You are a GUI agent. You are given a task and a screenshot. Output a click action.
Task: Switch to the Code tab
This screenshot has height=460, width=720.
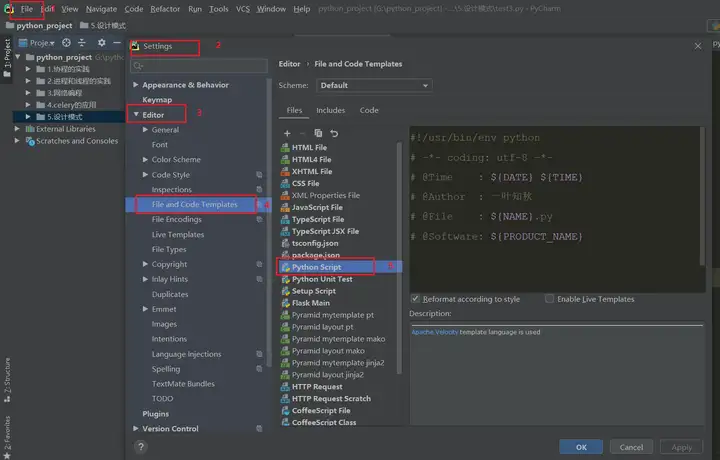[369, 110]
